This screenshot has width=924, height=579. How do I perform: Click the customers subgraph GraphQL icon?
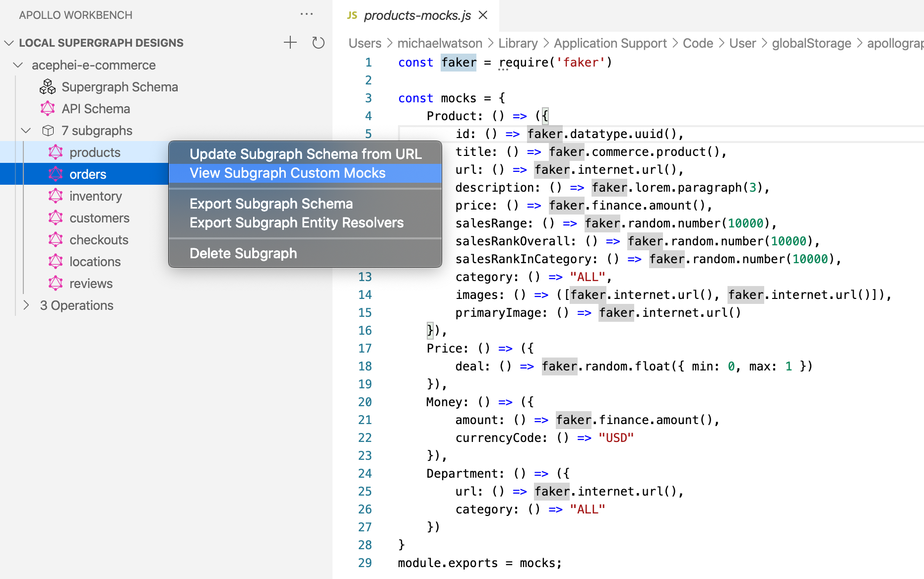pos(56,218)
